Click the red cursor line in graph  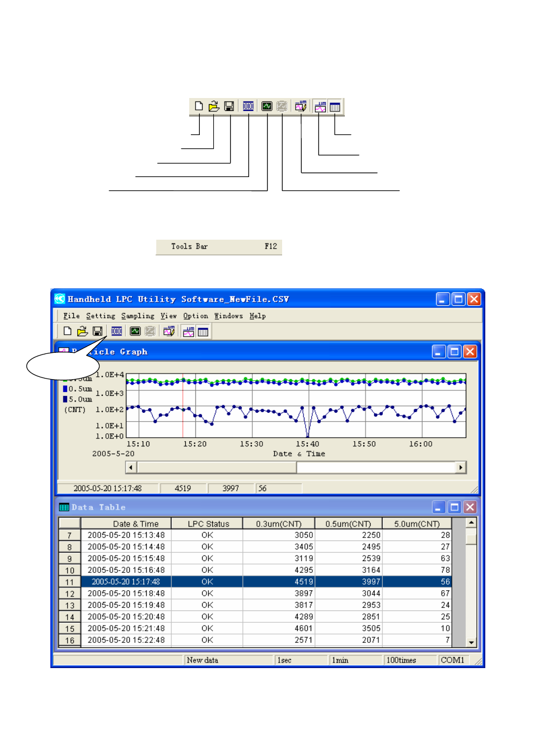coord(182,405)
